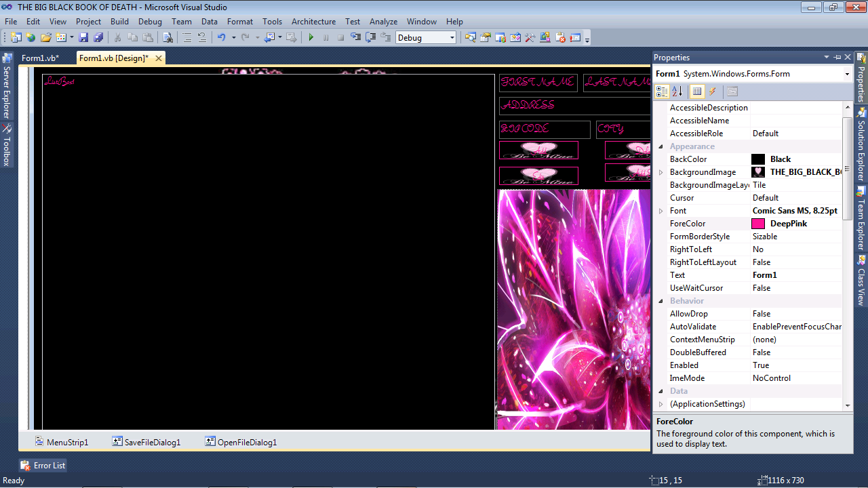This screenshot has width=868, height=488.
Task: Switch to the Form1.vb* code tab
Action: tap(40, 58)
